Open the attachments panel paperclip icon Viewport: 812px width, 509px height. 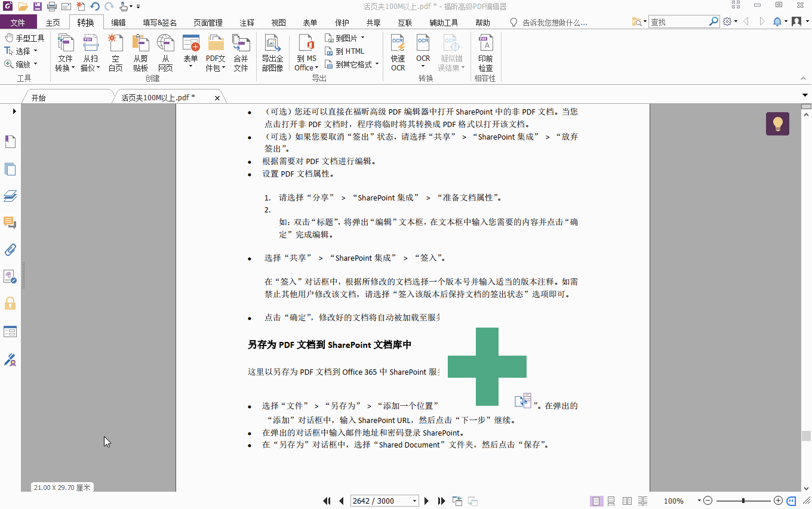pyautogui.click(x=10, y=249)
